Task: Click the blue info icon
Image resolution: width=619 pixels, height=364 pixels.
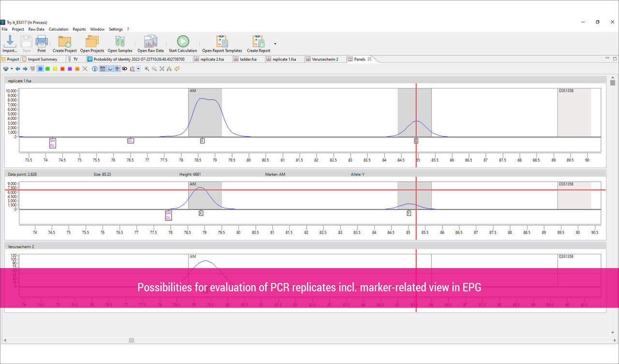Action: pyautogui.click(x=95, y=69)
